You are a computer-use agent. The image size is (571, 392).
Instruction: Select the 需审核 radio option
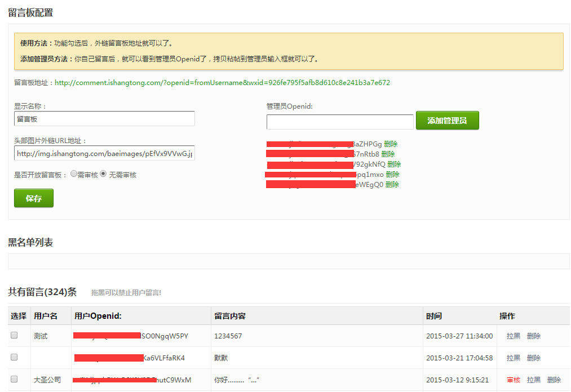(74, 175)
